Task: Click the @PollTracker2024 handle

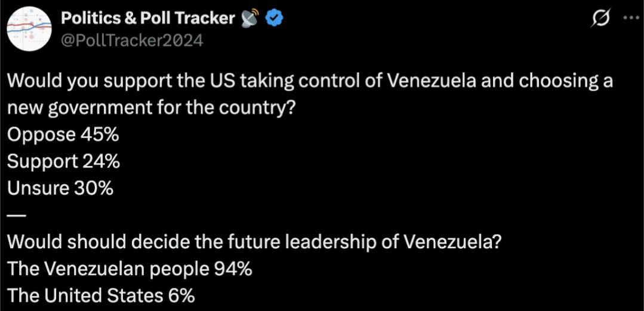Action: click(x=132, y=40)
